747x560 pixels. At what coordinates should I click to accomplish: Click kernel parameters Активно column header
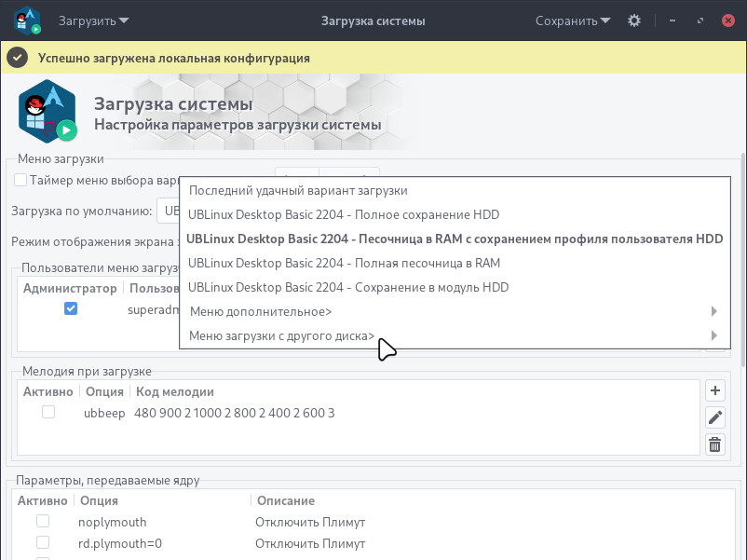(x=43, y=500)
